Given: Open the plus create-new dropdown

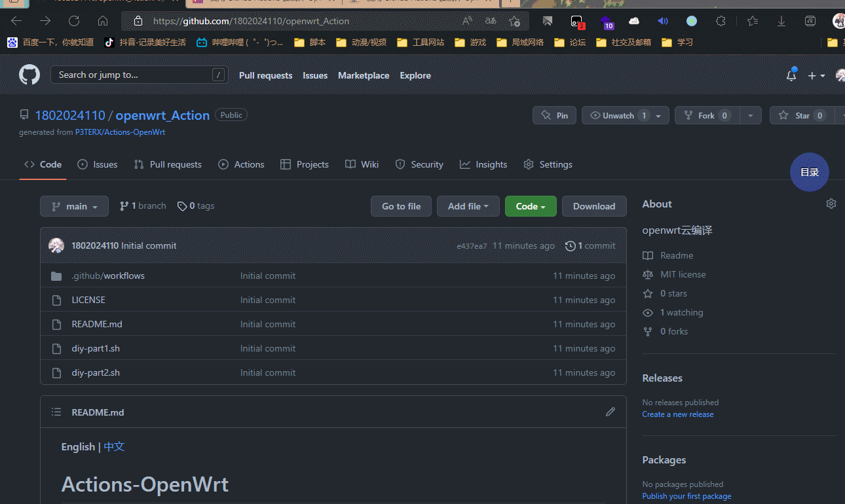Looking at the screenshot, I should pos(816,76).
